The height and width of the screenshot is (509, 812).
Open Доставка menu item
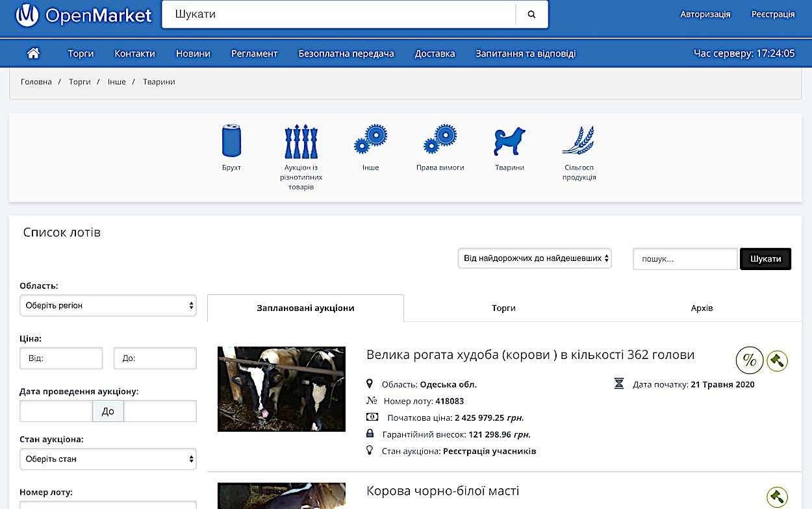(435, 54)
